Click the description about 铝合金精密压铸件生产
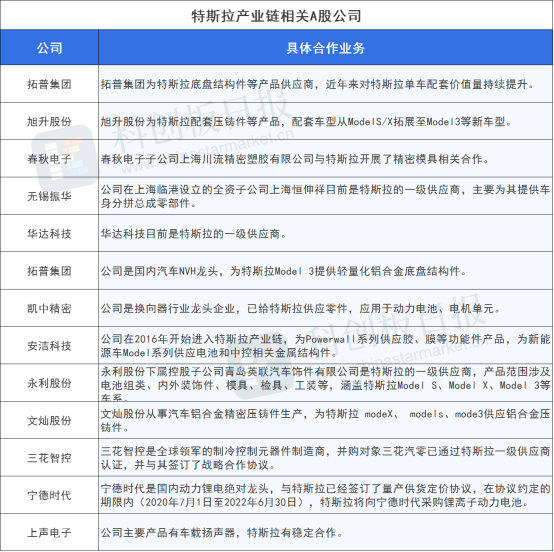 pos(325,421)
